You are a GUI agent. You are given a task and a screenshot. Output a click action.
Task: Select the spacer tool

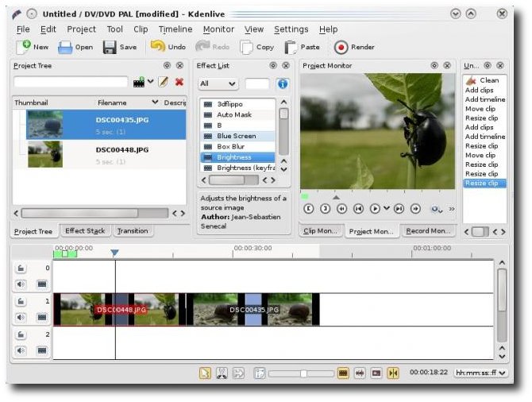(238, 373)
